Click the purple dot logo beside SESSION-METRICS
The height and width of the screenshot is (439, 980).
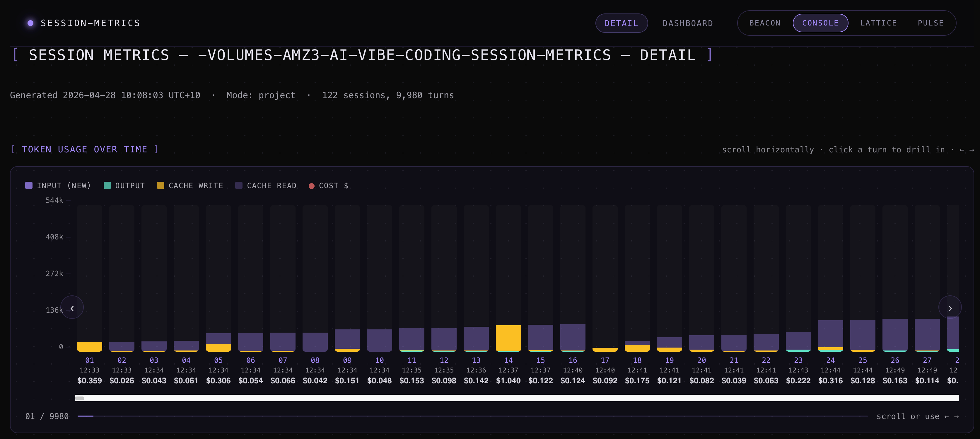[30, 23]
